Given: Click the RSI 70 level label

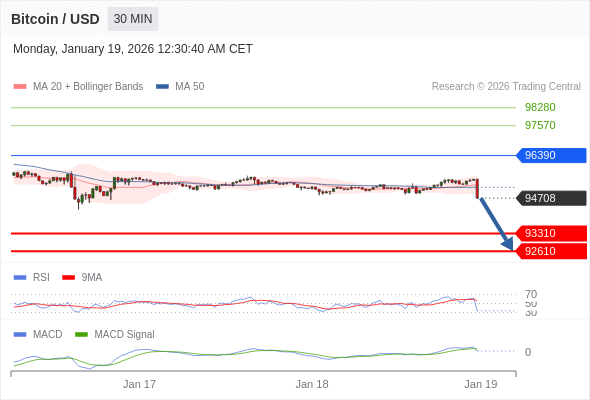Looking at the screenshot, I should (x=531, y=294).
